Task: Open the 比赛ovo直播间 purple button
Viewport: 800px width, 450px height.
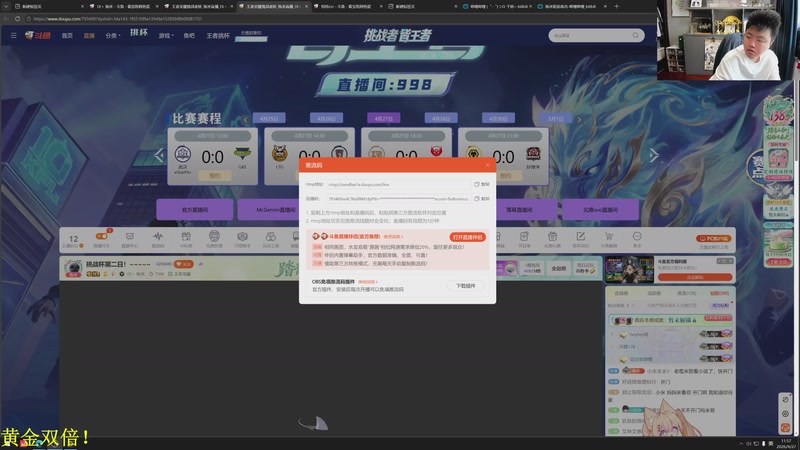Action: click(601, 210)
